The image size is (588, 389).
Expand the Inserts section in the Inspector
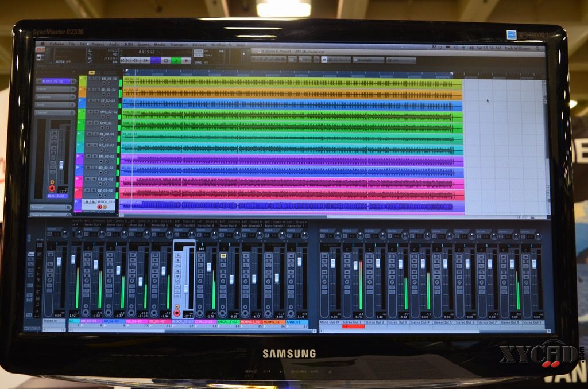(x=56, y=89)
